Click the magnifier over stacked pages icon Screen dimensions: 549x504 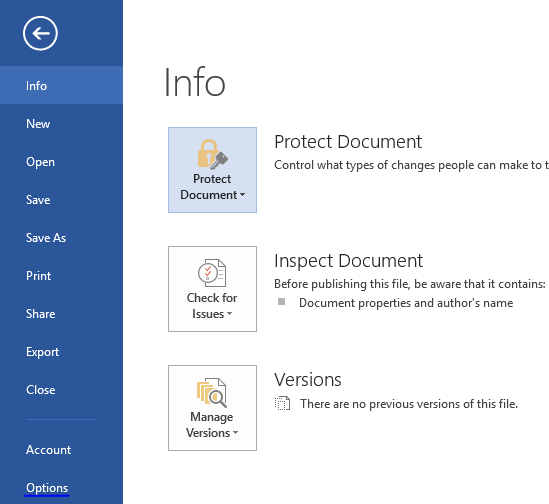(212, 392)
